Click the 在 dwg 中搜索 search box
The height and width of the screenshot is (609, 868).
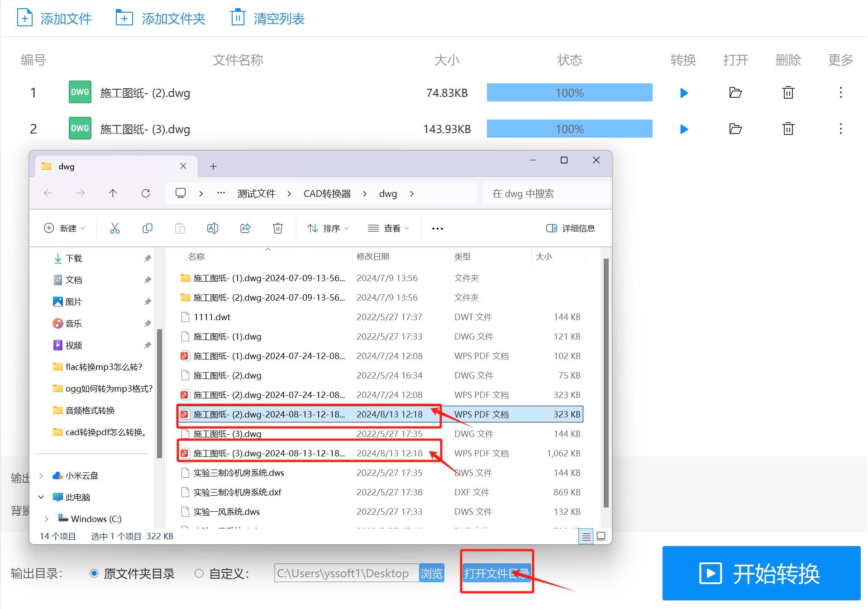pos(547,194)
